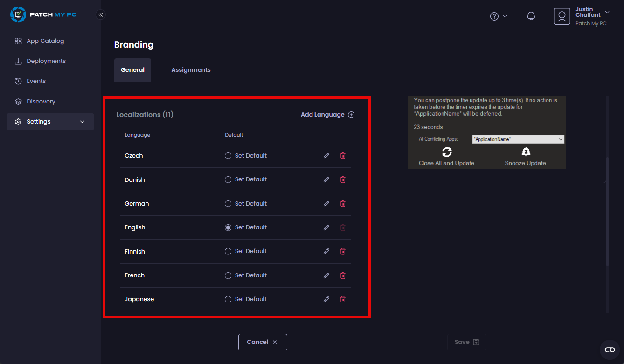
Task: Click the Add Language button
Action: pos(327,115)
